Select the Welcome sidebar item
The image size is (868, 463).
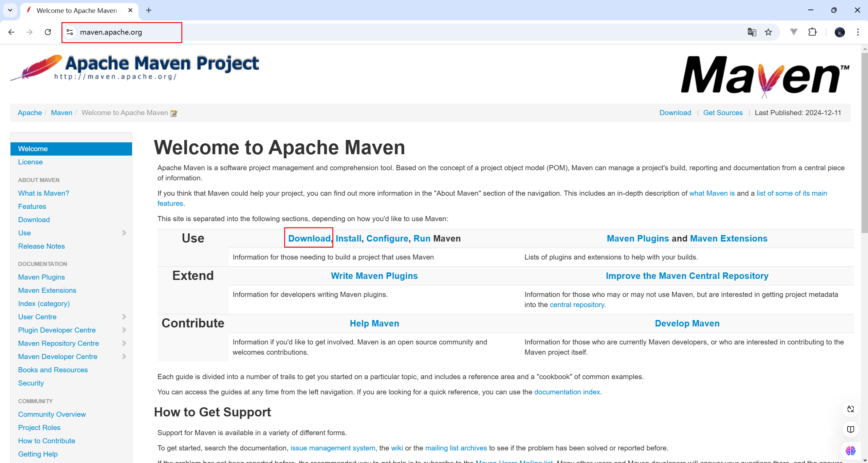click(71, 149)
